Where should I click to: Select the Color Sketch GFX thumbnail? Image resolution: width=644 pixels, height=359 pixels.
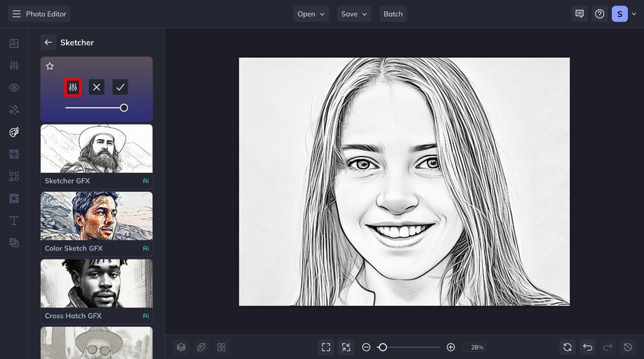96,216
